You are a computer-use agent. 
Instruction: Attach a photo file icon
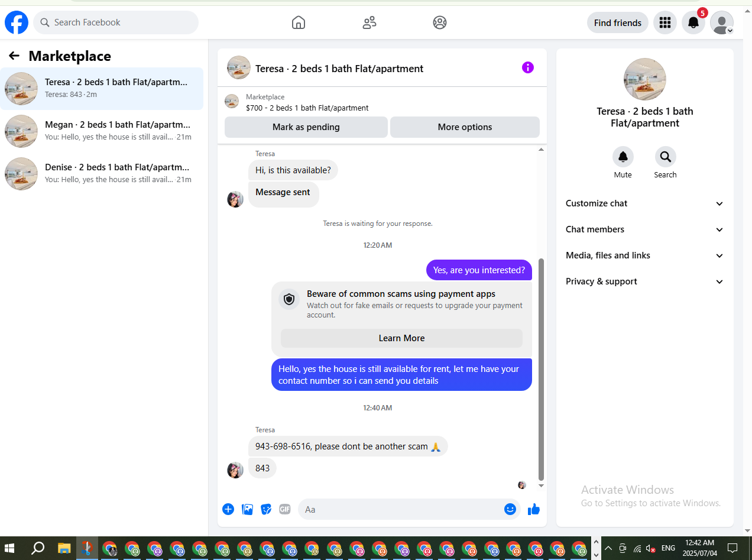click(247, 509)
